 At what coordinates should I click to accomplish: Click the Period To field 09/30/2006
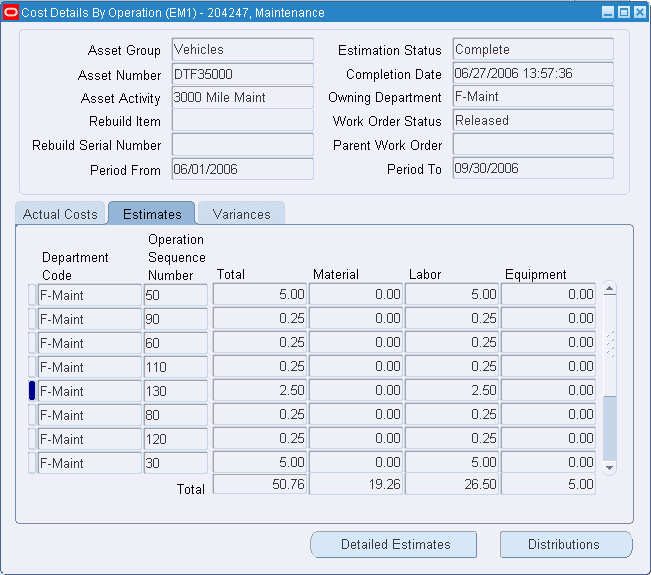(x=533, y=168)
